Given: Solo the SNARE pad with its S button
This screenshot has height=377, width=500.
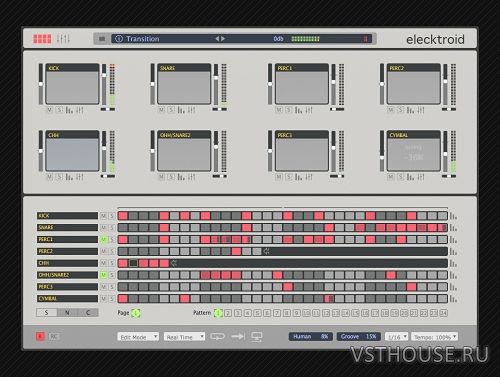Looking at the screenshot, I should (171, 110).
